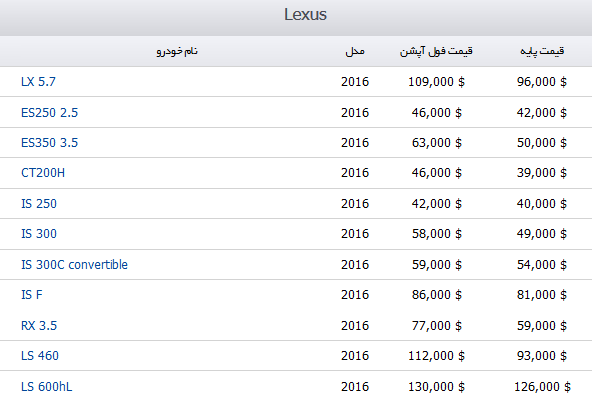Select the 86,000 $ full option price
592x396 pixels.
click(436, 295)
